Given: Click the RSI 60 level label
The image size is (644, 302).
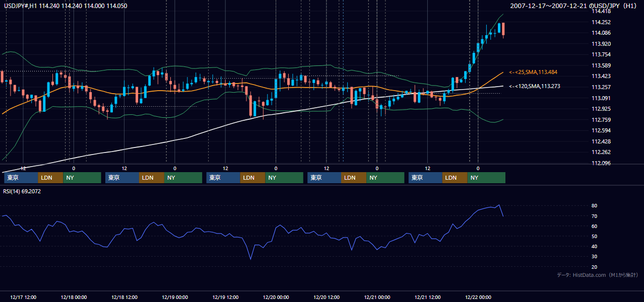Looking at the screenshot, I should point(595,226).
